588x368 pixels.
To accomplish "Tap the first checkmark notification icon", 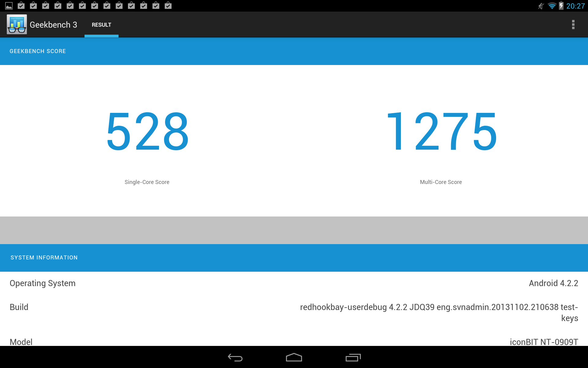I will 21,6.
